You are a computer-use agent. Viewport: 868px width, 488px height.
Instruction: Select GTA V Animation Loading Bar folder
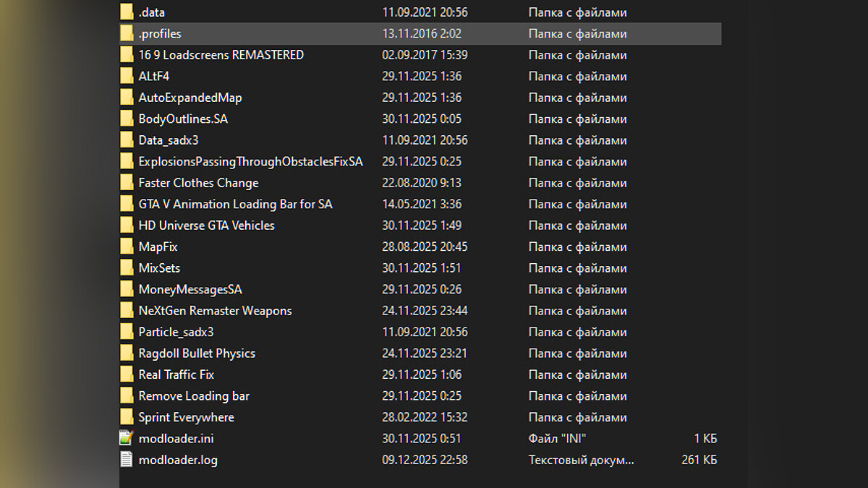click(235, 205)
